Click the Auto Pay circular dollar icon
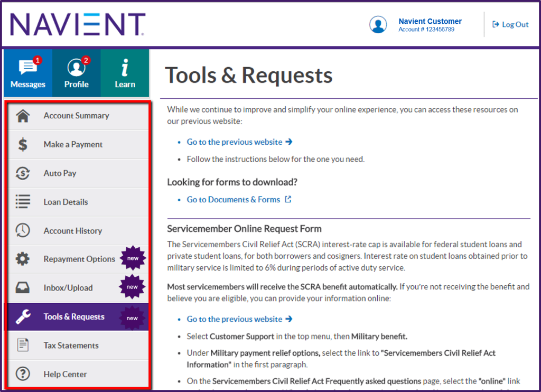The image size is (541, 392). [23, 173]
